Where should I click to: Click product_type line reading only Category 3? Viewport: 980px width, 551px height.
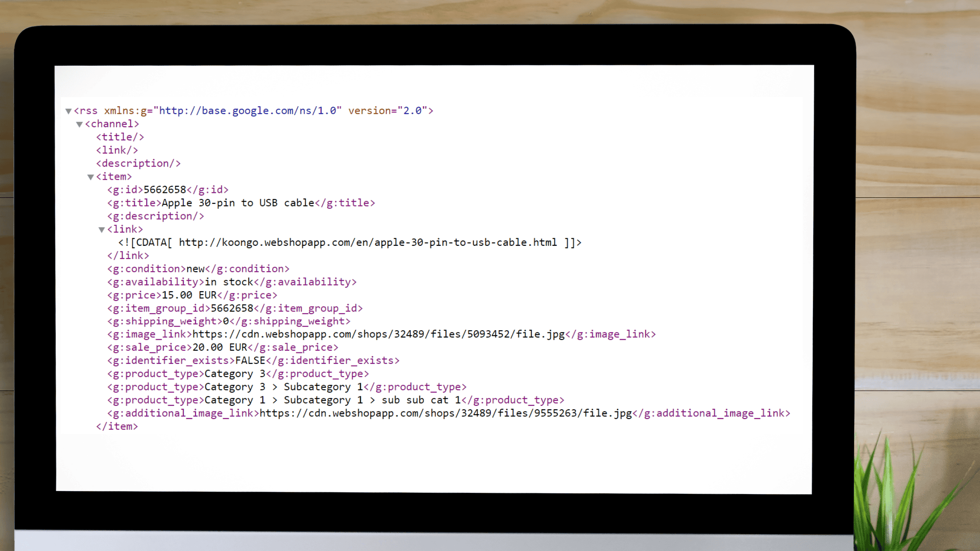coord(238,374)
